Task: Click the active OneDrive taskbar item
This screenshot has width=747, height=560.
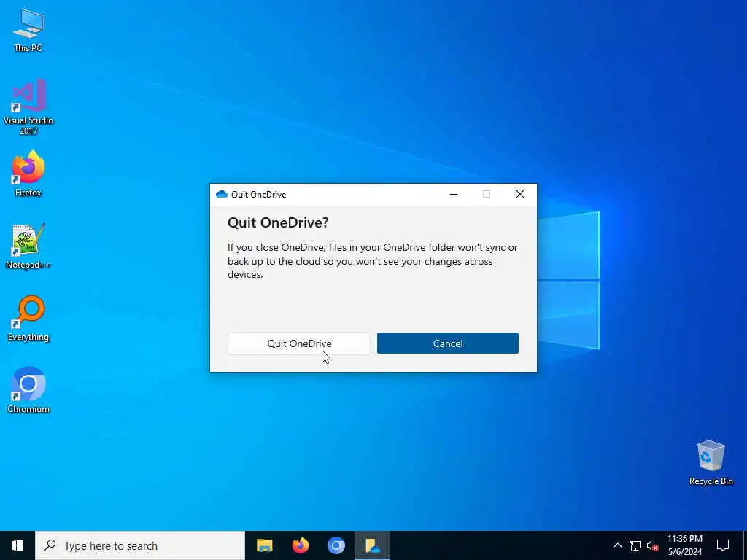Action: pyautogui.click(x=372, y=545)
